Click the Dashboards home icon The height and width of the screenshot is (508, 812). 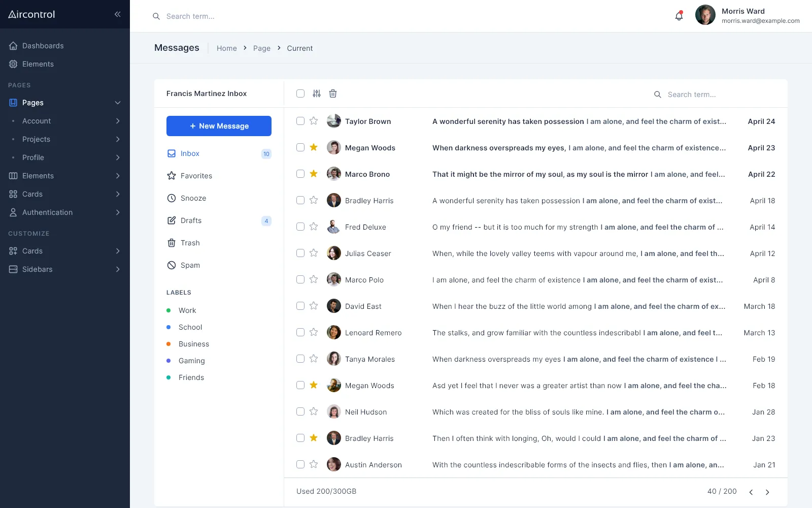13,46
